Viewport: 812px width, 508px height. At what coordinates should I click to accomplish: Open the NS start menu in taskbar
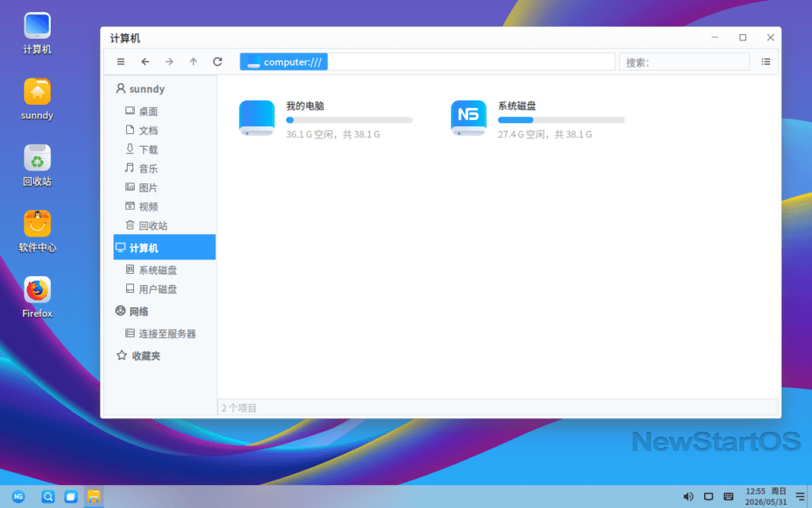[x=18, y=497]
